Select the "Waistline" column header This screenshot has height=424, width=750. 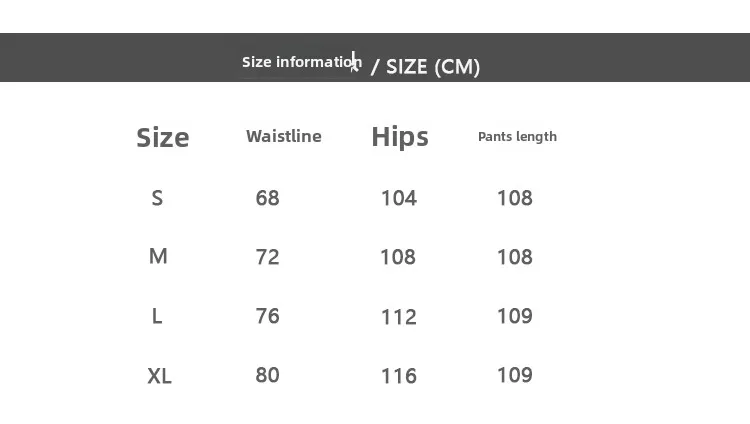[284, 136]
